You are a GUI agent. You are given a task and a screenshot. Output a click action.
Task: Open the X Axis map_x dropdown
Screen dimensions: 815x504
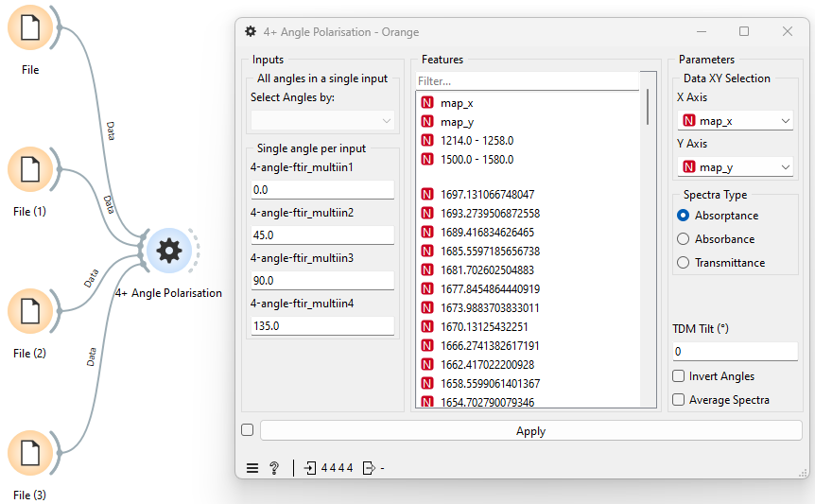[x=736, y=121]
